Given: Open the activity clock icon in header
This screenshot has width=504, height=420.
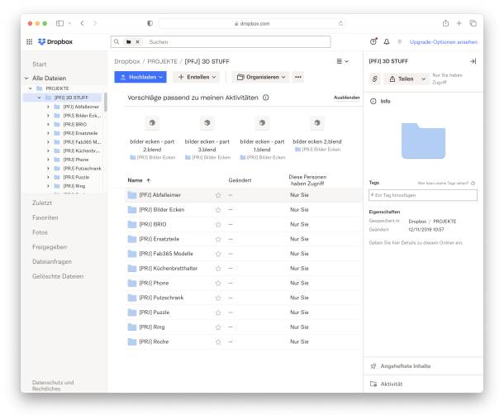Looking at the screenshot, I should [x=373, y=41].
